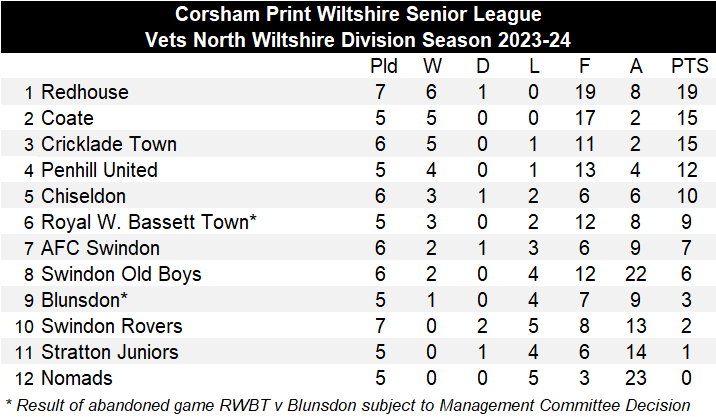This screenshot has height=417, width=716.
Task: Click the PTS column header
Action: tap(689, 68)
